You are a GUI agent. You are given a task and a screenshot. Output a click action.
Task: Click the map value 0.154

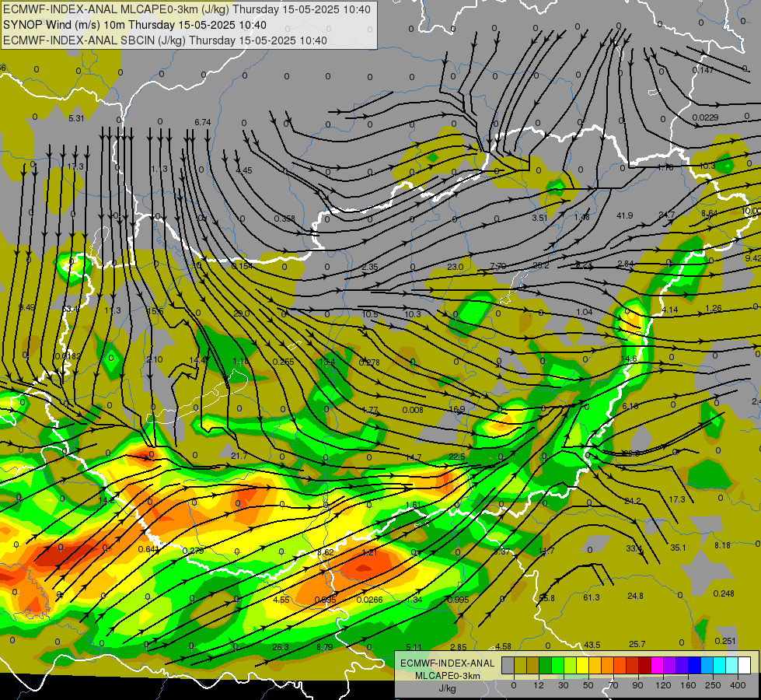(x=243, y=266)
